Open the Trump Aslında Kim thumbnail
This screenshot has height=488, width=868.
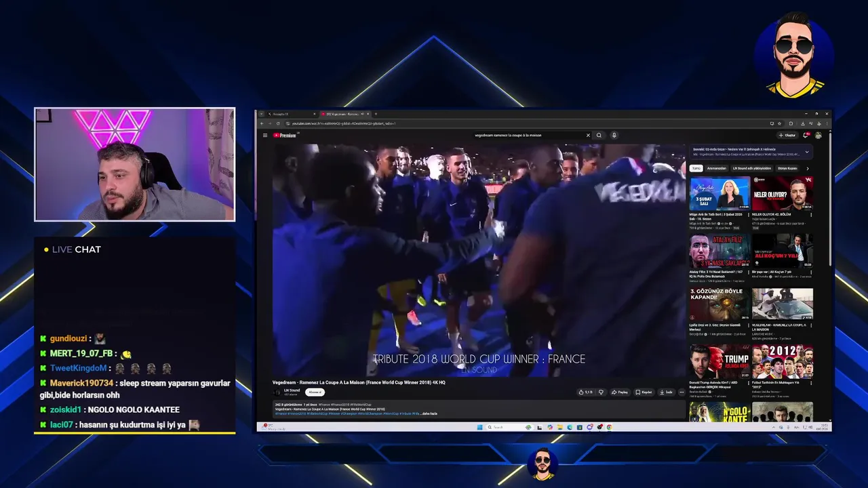tap(719, 361)
